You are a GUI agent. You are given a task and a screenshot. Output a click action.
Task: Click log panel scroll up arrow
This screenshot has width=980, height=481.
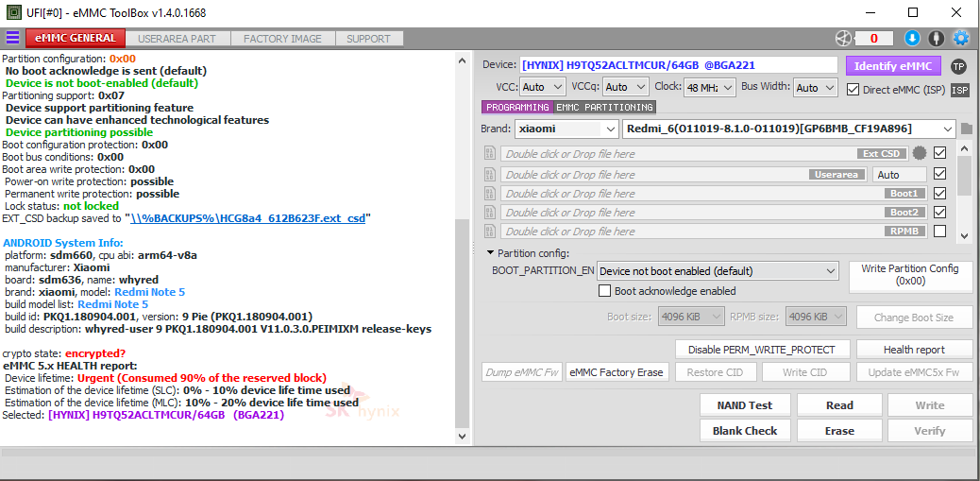[x=462, y=60]
